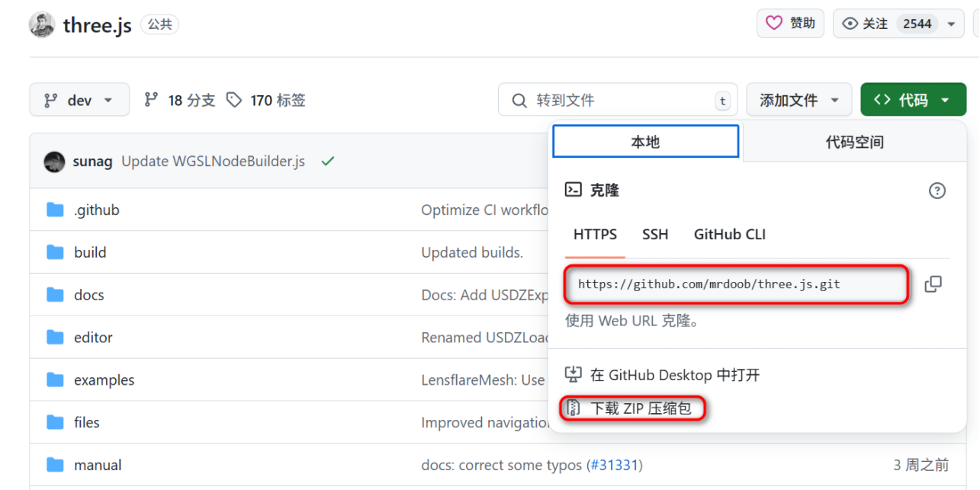Viewport: 980px width, 490px height.
Task: Focus the 转到文件 search field
Action: 618,100
